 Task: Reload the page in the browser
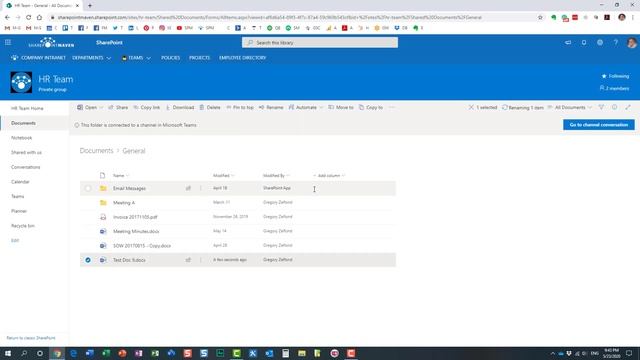(29, 17)
